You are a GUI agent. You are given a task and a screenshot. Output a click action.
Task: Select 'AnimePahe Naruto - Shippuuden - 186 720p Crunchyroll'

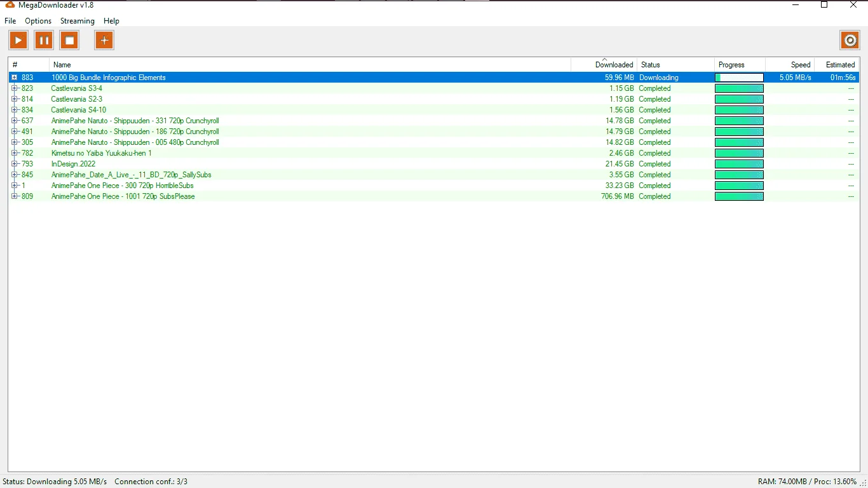click(x=135, y=132)
